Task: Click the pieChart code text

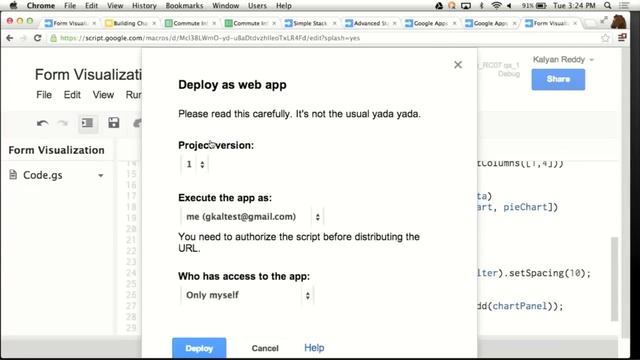Action: [x=527, y=207]
